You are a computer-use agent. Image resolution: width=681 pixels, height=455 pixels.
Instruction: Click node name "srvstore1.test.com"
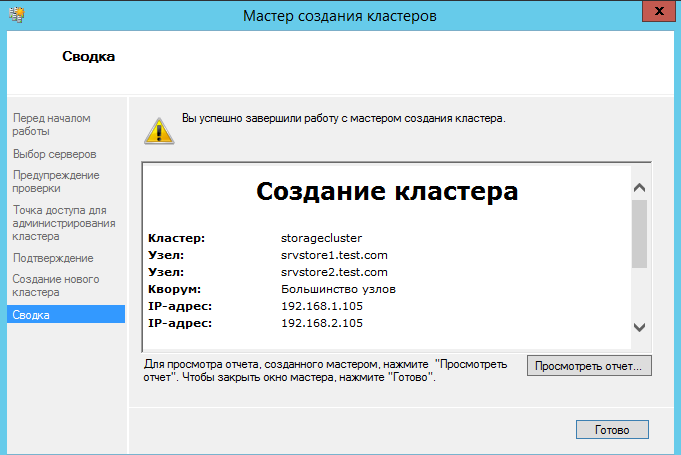[x=334, y=255]
